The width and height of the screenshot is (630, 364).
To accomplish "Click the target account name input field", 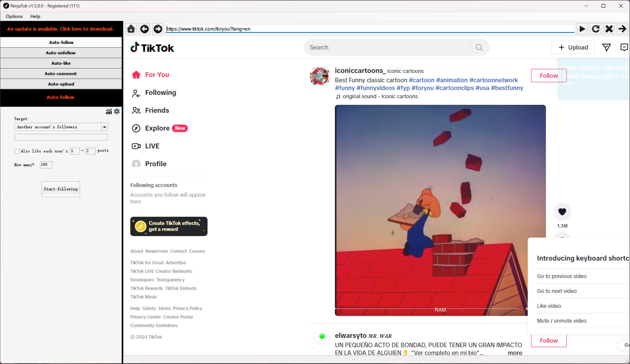I will coord(61,137).
